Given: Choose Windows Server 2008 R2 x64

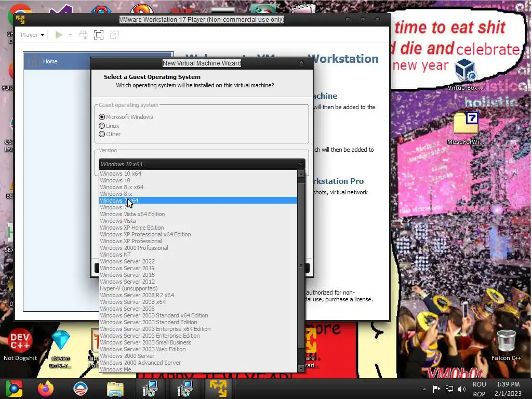Looking at the screenshot, I should [x=198, y=295].
